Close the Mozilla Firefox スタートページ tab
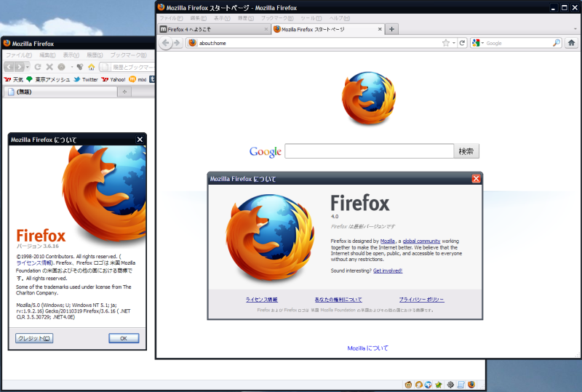 click(379, 29)
